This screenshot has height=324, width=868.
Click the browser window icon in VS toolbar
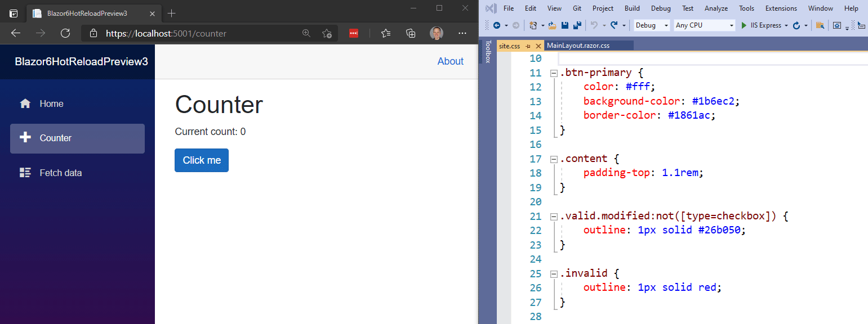837,25
